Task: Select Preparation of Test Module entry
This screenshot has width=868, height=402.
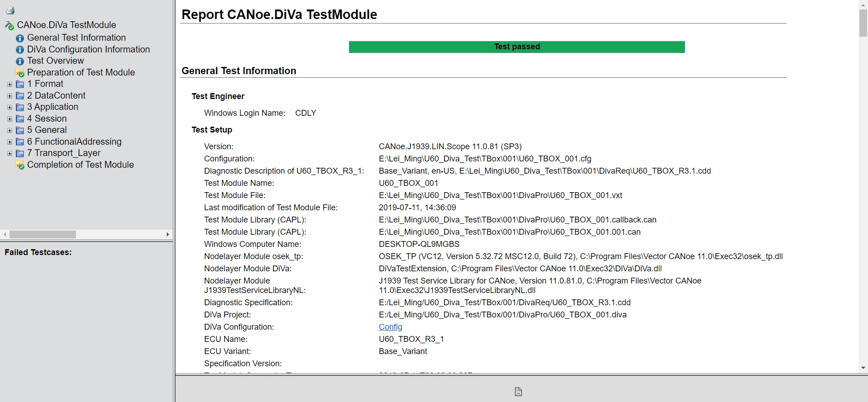Action: coord(81,72)
